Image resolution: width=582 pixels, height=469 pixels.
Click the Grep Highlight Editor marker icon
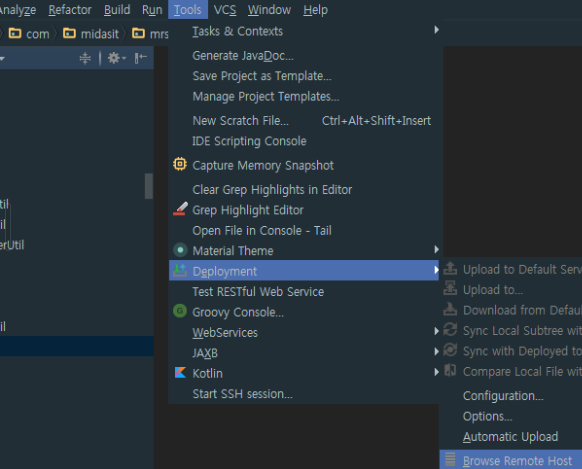click(x=180, y=209)
